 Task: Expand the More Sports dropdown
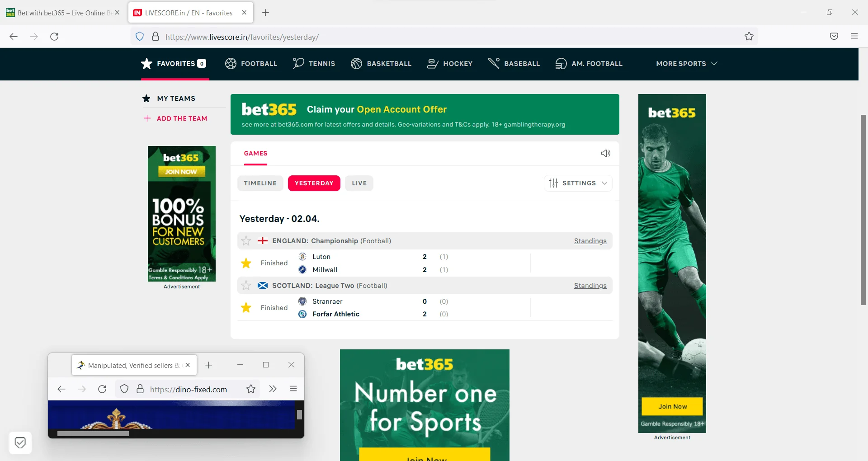[x=687, y=64]
